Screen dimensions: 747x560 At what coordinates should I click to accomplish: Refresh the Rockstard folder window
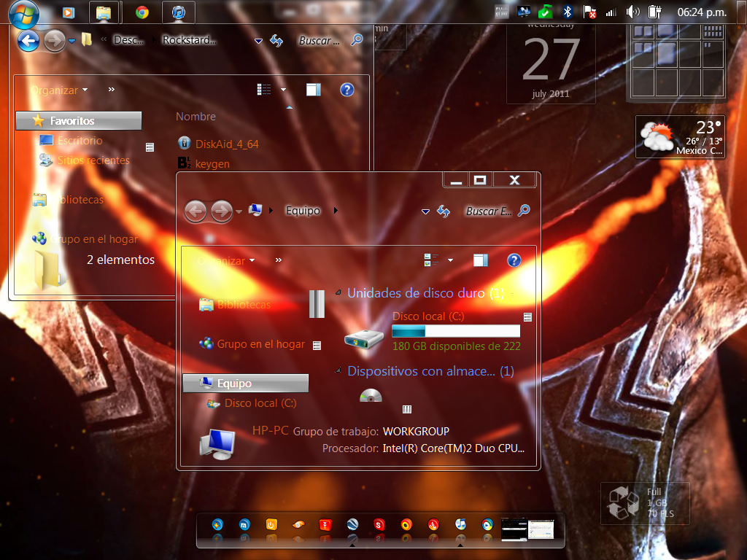pyautogui.click(x=276, y=41)
